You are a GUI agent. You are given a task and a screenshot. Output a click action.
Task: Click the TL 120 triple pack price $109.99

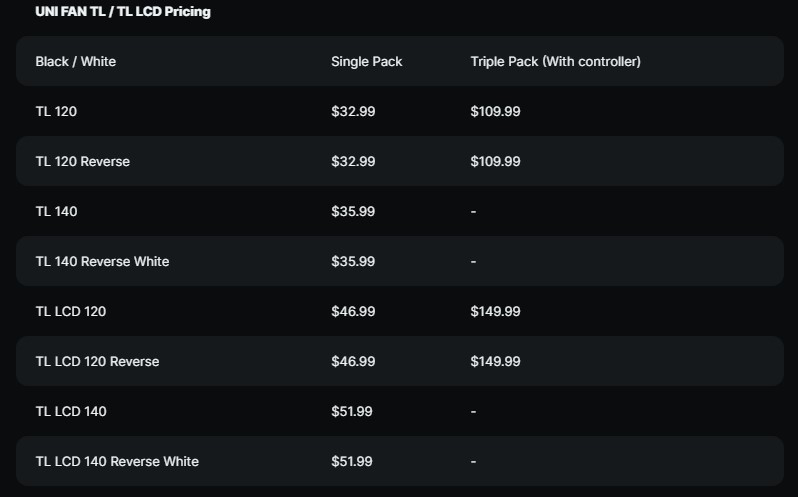495,112
